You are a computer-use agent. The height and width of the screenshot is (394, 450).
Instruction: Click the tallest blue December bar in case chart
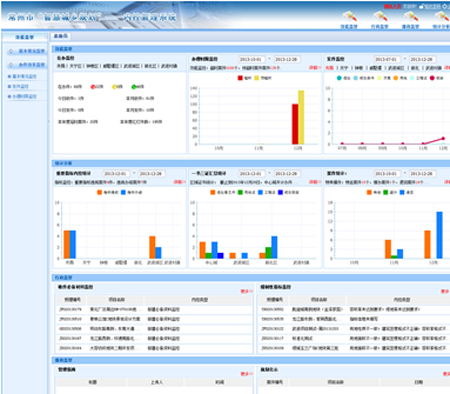coord(439,235)
